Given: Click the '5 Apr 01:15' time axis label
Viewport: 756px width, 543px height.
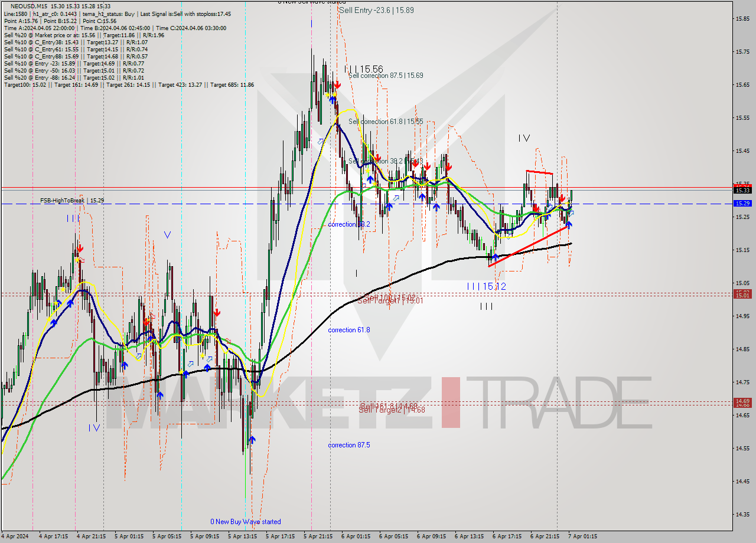Looking at the screenshot, I should pos(129,537).
